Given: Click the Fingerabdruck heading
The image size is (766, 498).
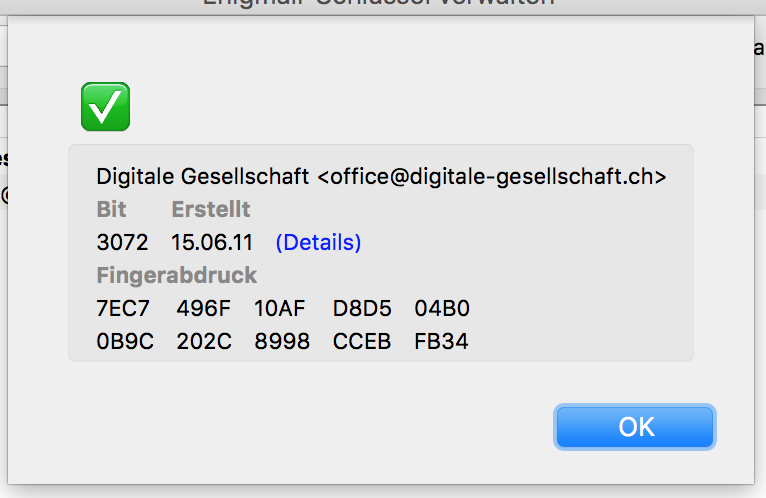Looking at the screenshot, I should pos(176,275).
